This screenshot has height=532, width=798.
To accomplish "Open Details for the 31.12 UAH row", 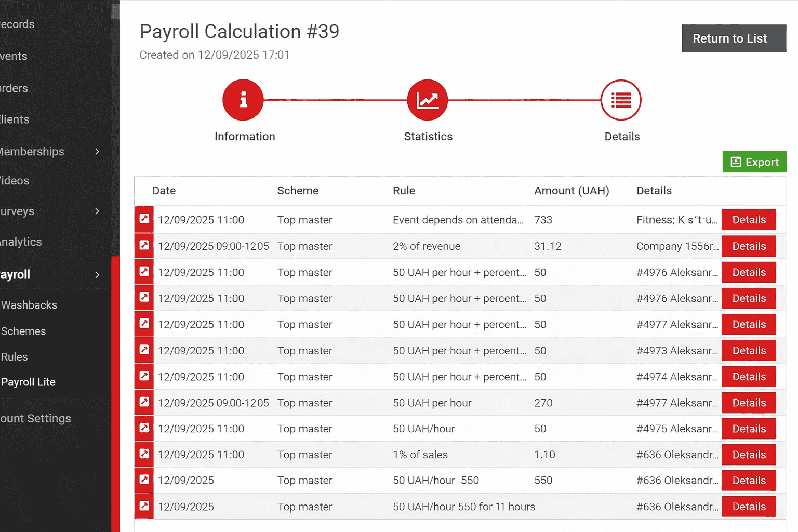I will click(x=748, y=246).
